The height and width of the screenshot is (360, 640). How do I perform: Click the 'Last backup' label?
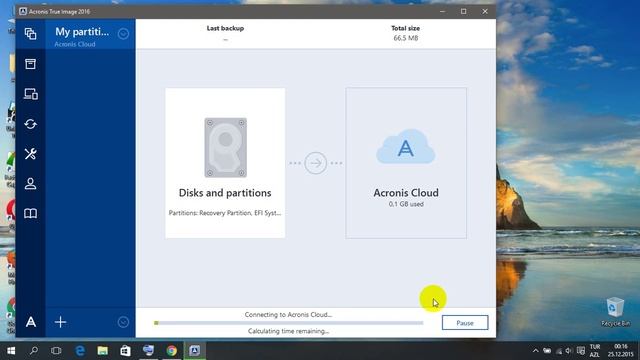(225, 28)
